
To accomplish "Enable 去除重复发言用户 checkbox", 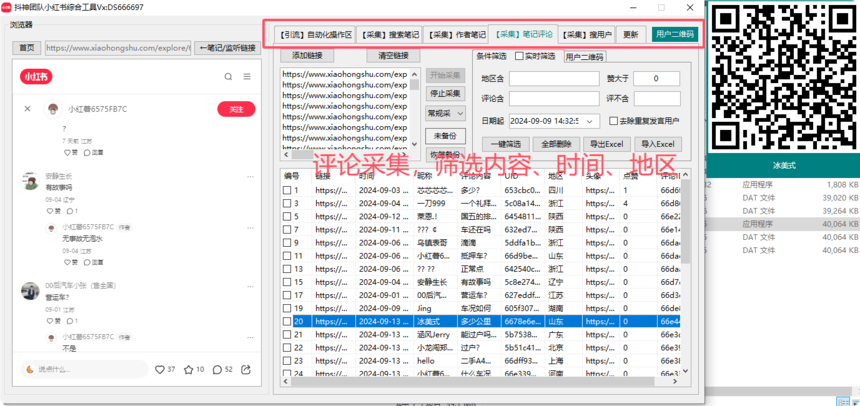I will (x=614, y=121).
